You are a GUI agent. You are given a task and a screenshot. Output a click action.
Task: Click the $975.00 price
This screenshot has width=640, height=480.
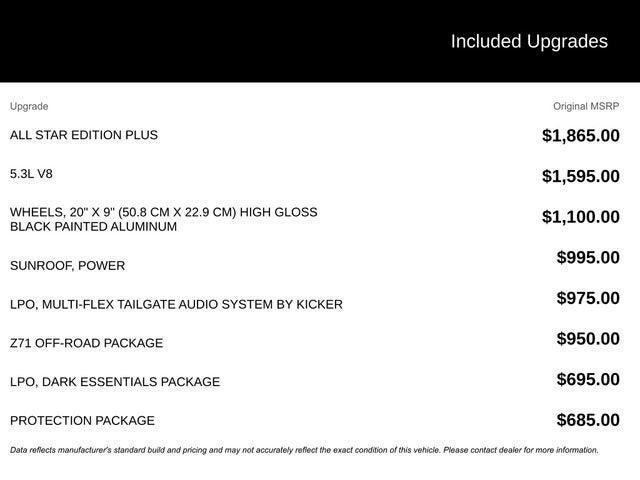[x=588, y=298]
